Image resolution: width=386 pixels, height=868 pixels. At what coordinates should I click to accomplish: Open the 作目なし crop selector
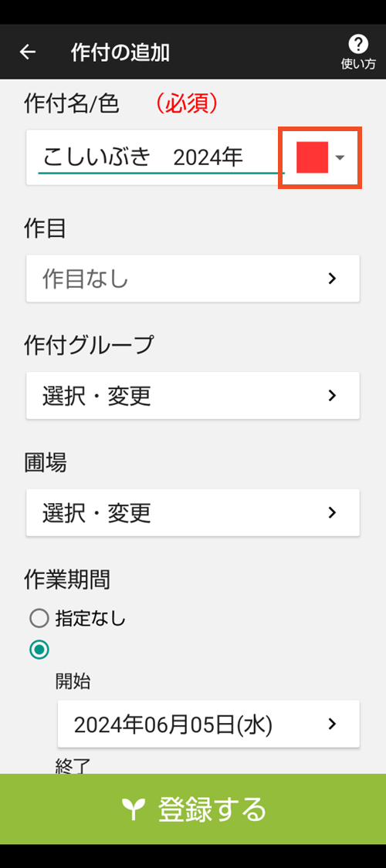193,279
